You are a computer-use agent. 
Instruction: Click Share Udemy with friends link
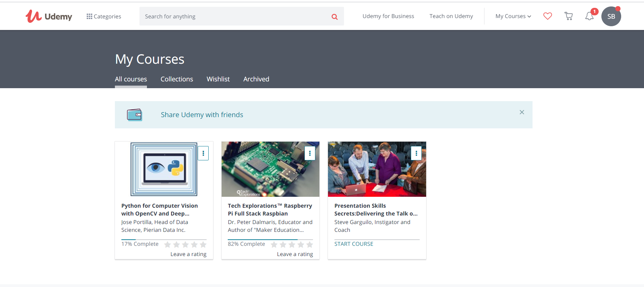click(202, 115)
